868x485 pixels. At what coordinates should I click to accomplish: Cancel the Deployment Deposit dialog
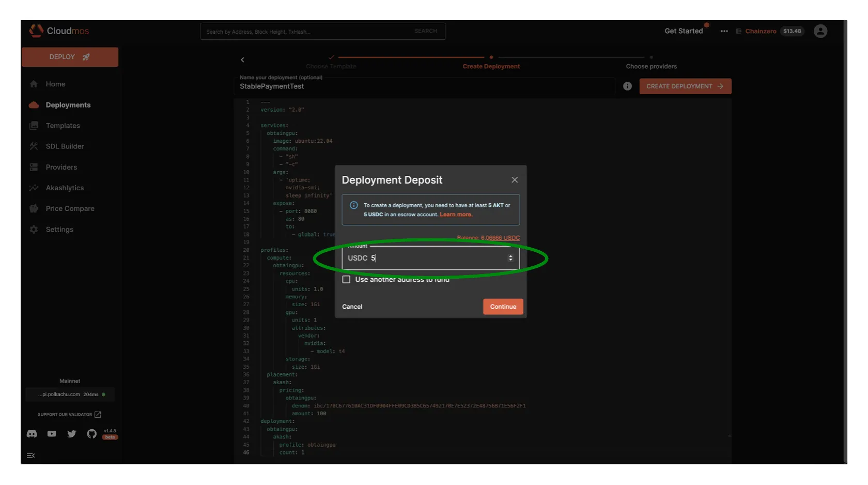pos(352,307)
